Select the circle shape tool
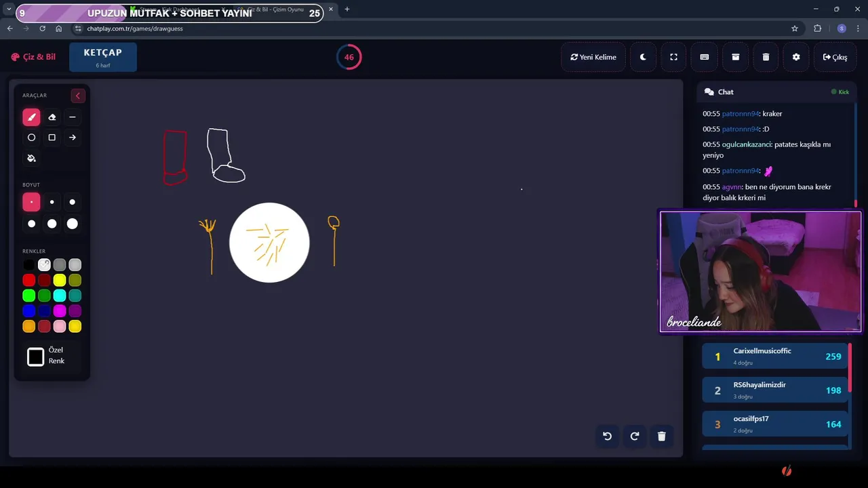Viewport: 868px width, 488px height. click(31, 138)
